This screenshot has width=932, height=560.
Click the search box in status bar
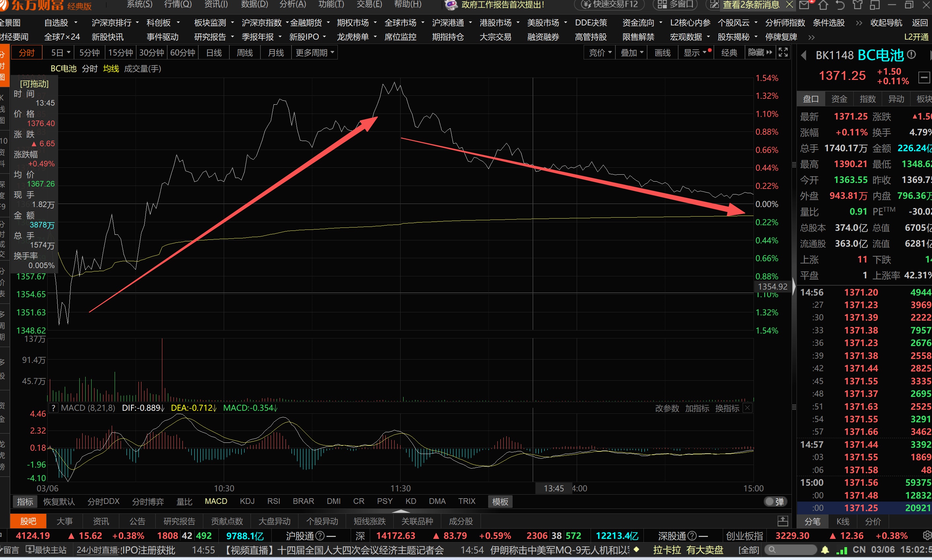pos(791,550)
